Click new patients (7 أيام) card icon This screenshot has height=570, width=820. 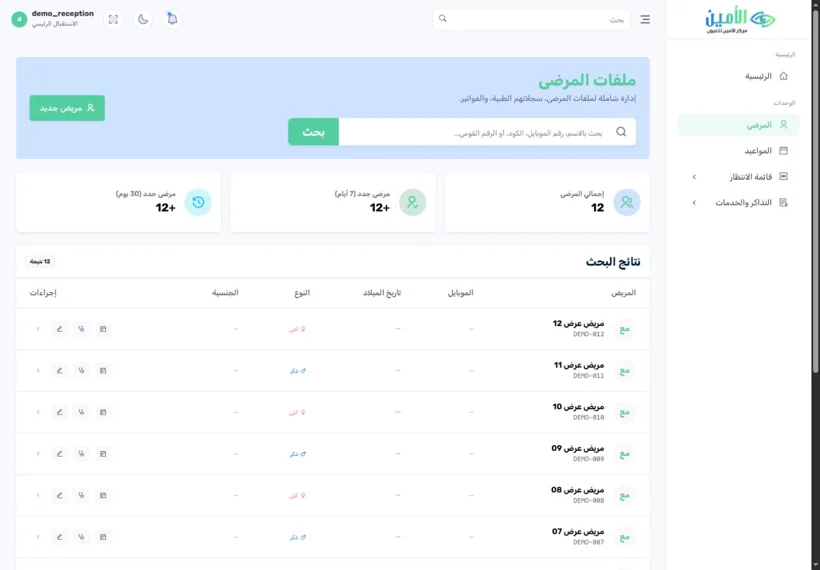pos(413,202)
